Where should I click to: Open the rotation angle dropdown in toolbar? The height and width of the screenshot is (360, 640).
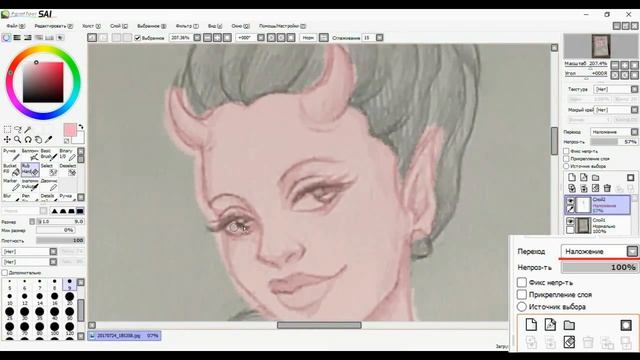(x=261, y=38)
